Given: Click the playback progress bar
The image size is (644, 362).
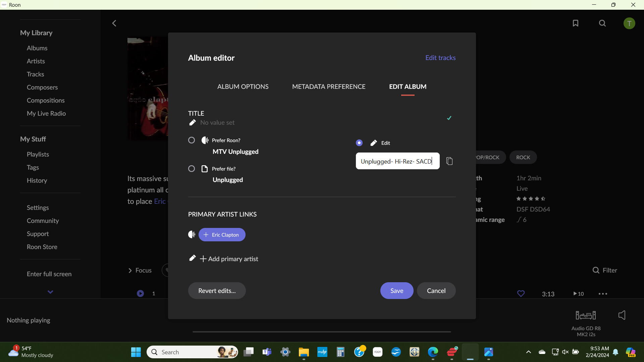Looking at the screenshot, I should point(322,332).
